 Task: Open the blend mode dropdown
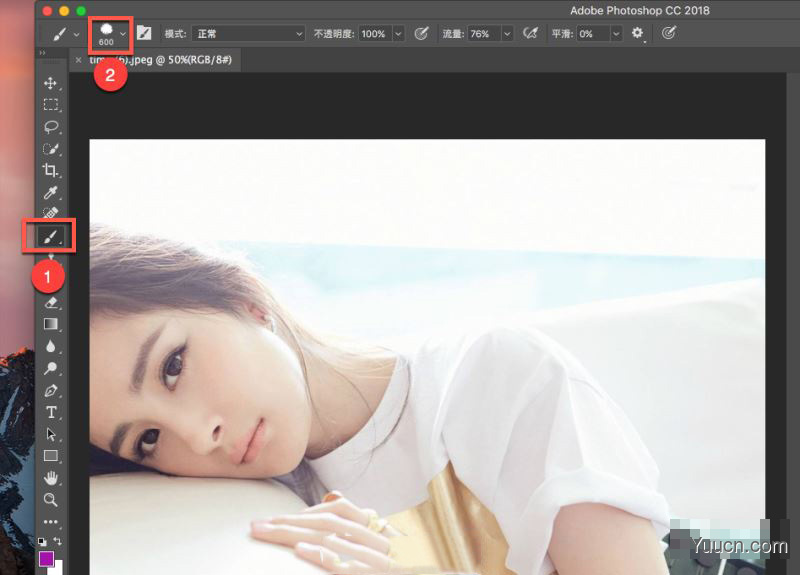pyautogui.click(x=249, y=34)
